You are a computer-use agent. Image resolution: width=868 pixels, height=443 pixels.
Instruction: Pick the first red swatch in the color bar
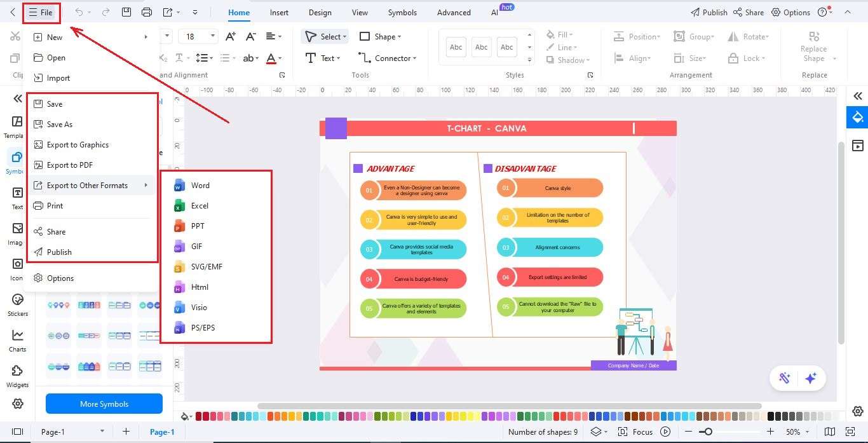[x=199, y=417]
